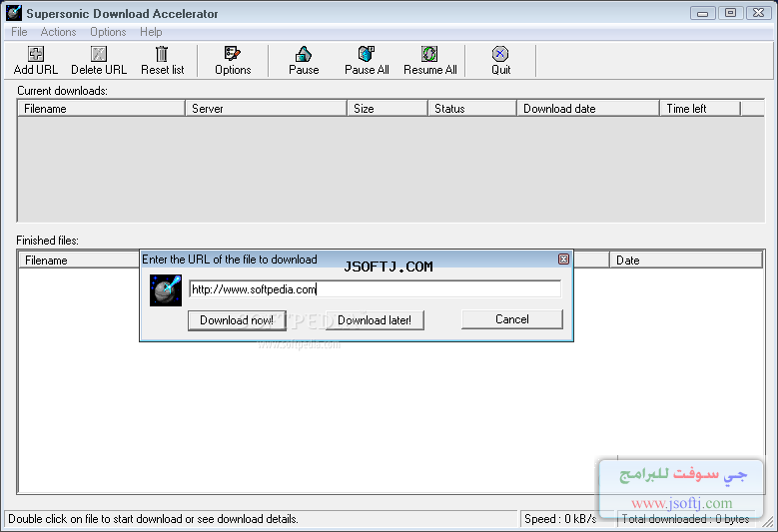
Task: Open the Options toolbar icon
Action: (233, 54)
